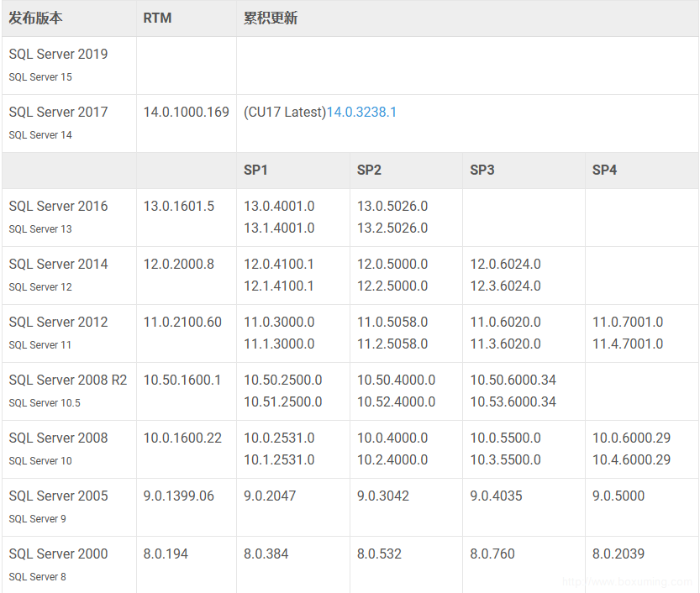
Task: Click SP3 version 10.50.6000.34
Action: (x=513, y=380)
